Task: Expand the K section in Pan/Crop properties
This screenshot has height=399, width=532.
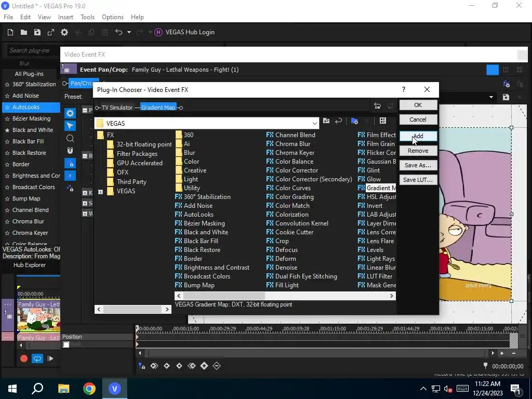Action: pyautogui.click(x=85, y=193)
